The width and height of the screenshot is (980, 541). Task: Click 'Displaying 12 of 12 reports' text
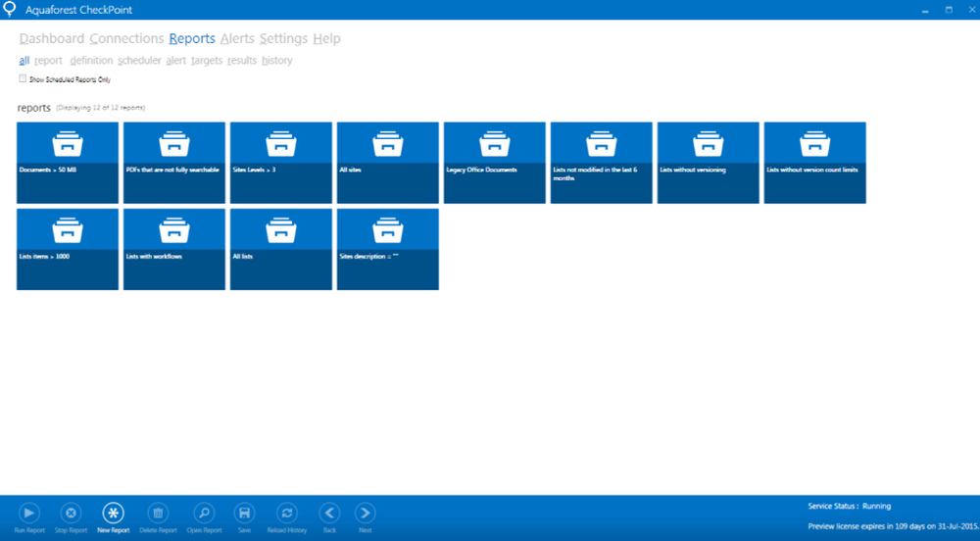(101, 108)
